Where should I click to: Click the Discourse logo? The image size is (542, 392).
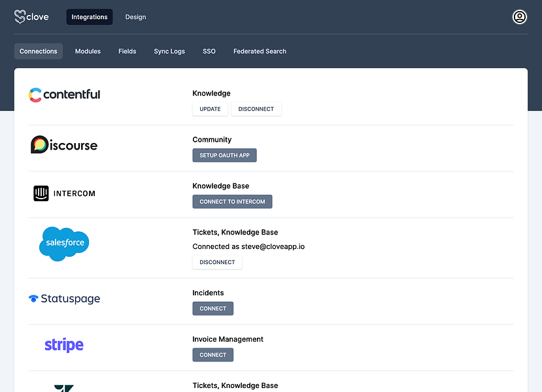pyautogui.click(x=64, y=144)
